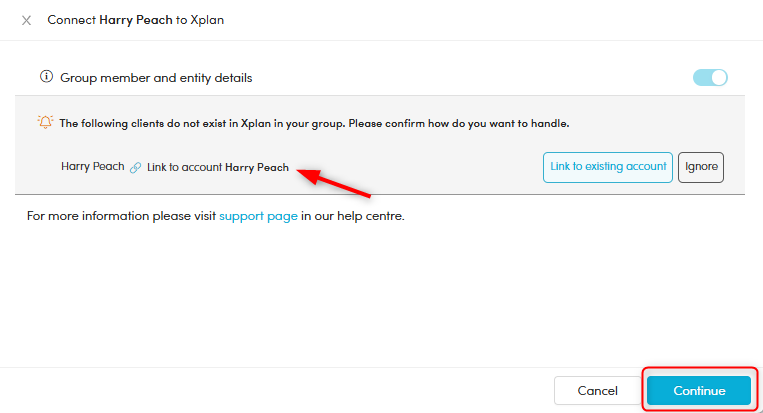The width and height of the screenshot is (763, 413).
Task: Click the info icon beside Group member
Action: pyautogui.click(x=45, y=77)
